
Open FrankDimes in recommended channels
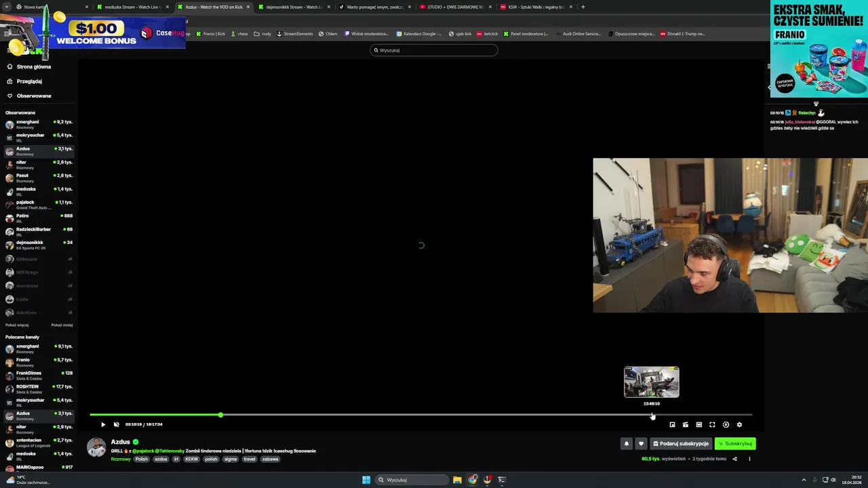click(x=38, y=375)
